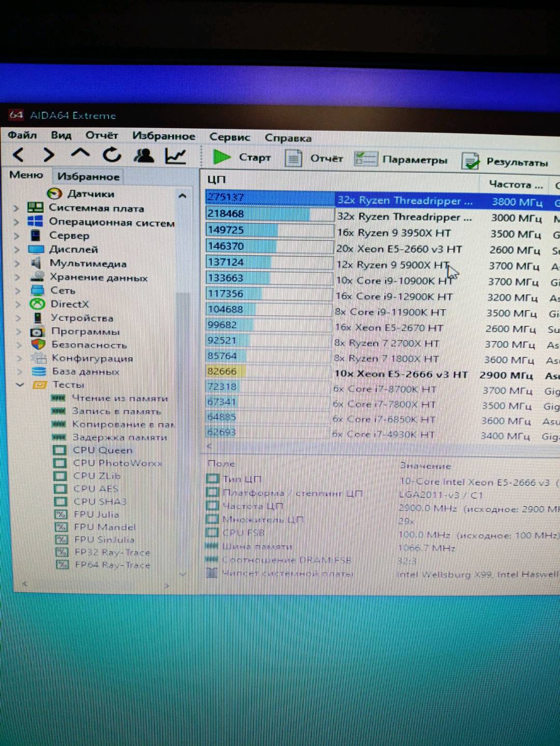
Task: Click the Результаты icon in the toolbar
Action: [x=470, y=161]
